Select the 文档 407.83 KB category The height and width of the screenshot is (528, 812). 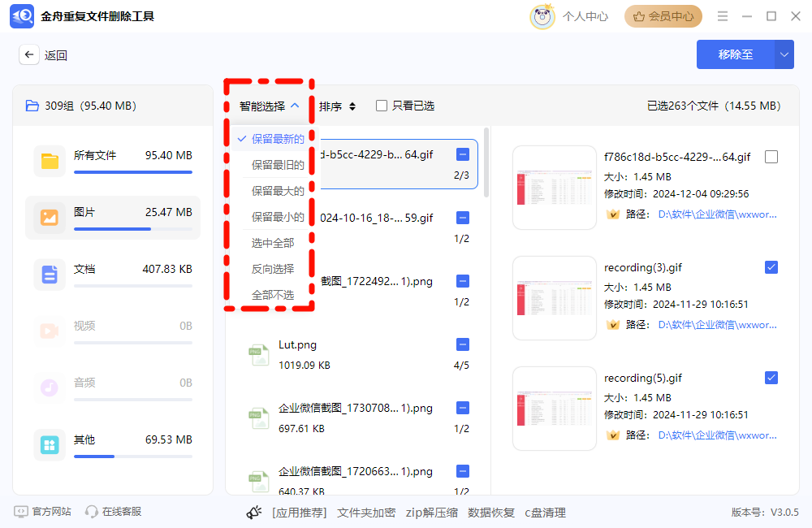click(113, 275)
